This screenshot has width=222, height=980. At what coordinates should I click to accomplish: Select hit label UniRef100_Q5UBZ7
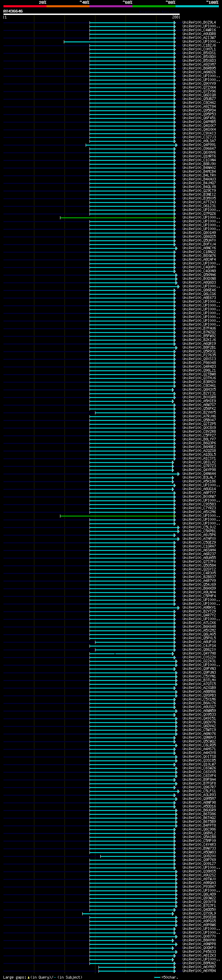(199, 99)
